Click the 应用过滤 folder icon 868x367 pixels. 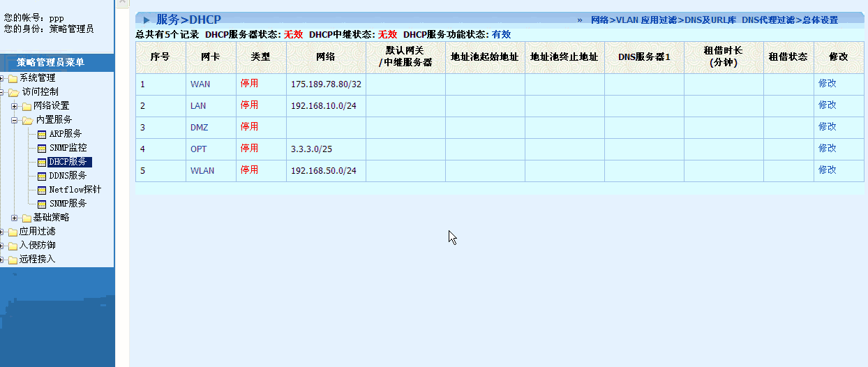(13, 232)
